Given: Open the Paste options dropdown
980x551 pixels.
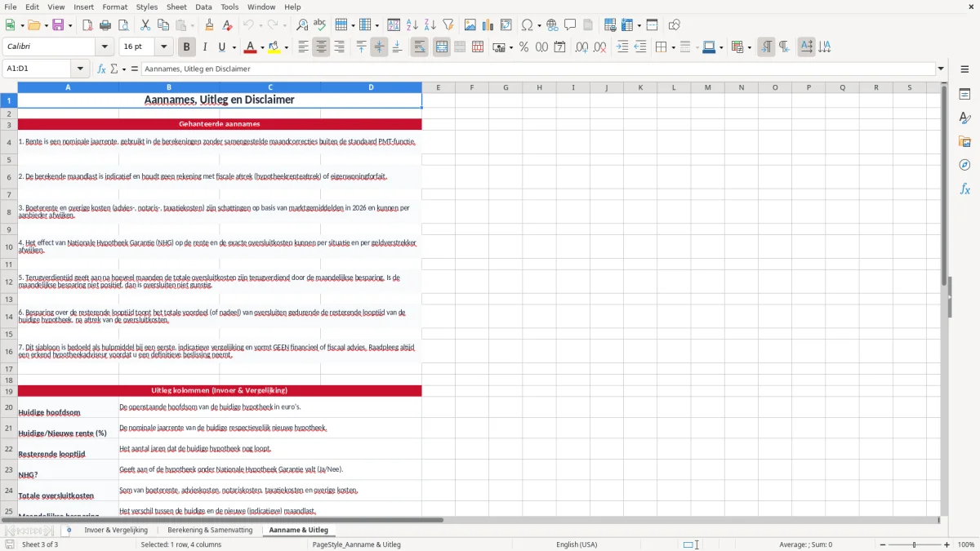Looking at the screenshot, I should coord(192,25).
